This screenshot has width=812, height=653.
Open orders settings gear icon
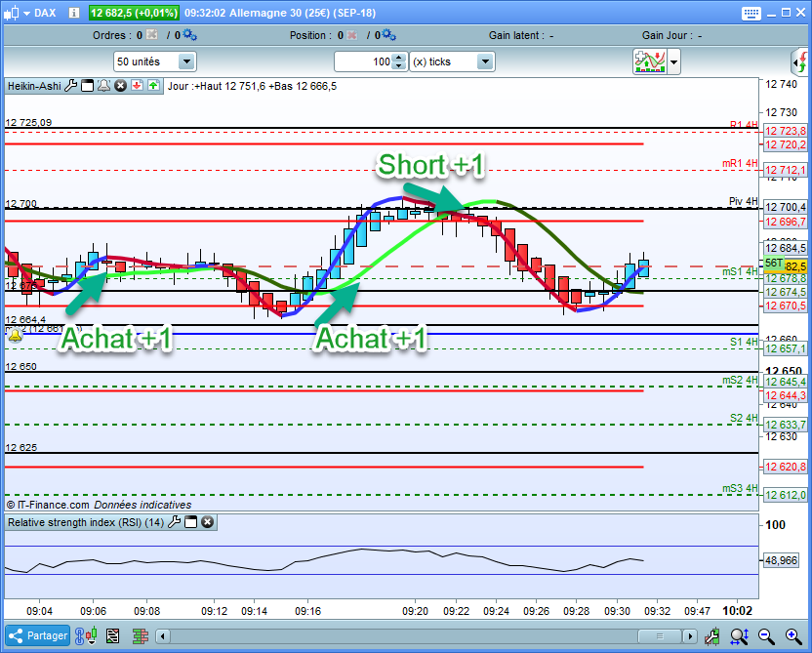click(189, 35)
